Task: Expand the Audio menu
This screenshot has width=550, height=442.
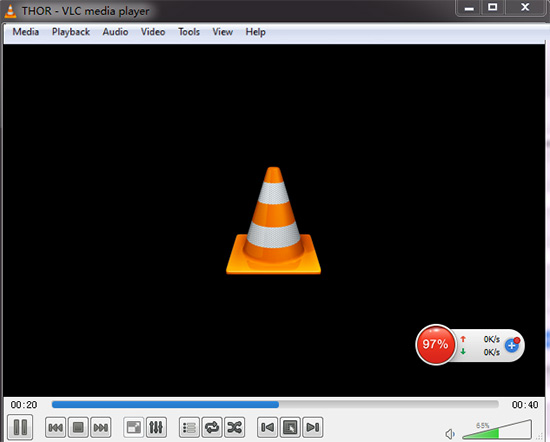Action: pos(115,32)
